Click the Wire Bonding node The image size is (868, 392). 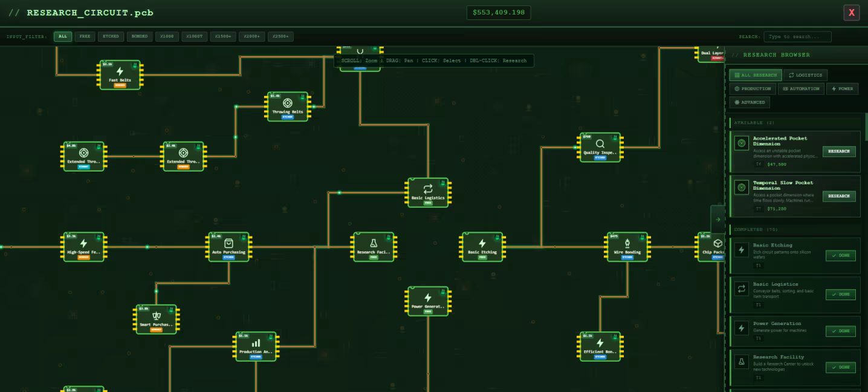[627, 246]
